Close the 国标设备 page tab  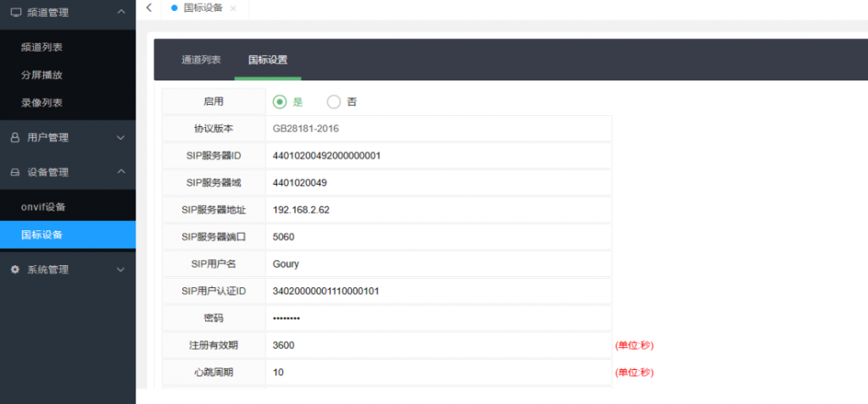point(233,8)
